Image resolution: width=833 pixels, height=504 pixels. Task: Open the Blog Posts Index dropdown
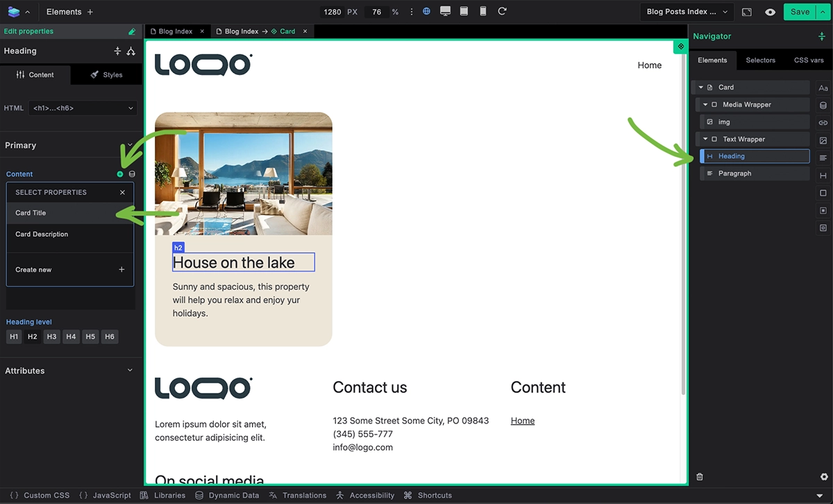[x=687, y=12]
